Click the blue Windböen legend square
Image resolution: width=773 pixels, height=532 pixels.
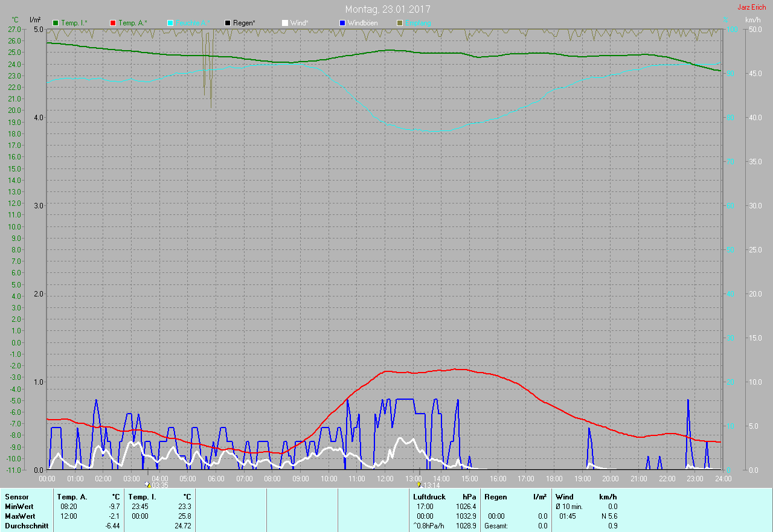342,23
